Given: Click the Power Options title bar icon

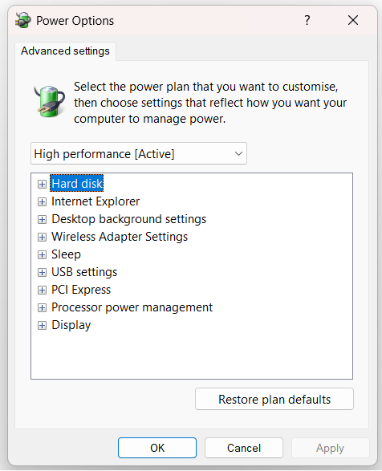Looking at the screenshot, I should [23, 20].
